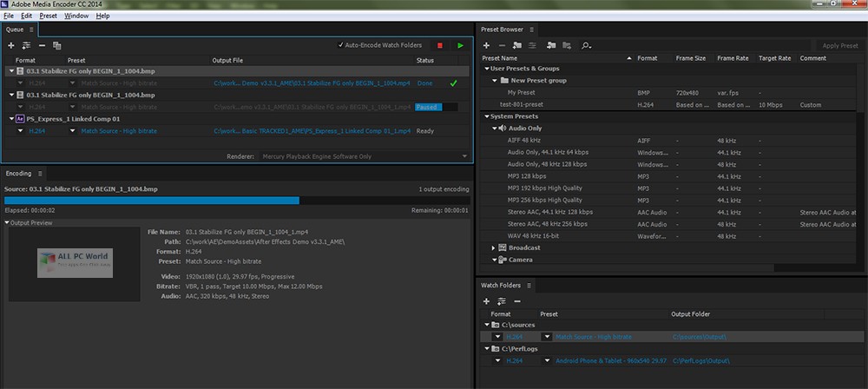Image resolution: width=868 pixels, height=389 pixels.
Task: Click Create New Preset Group folder icon
Action: pos(517,45)
